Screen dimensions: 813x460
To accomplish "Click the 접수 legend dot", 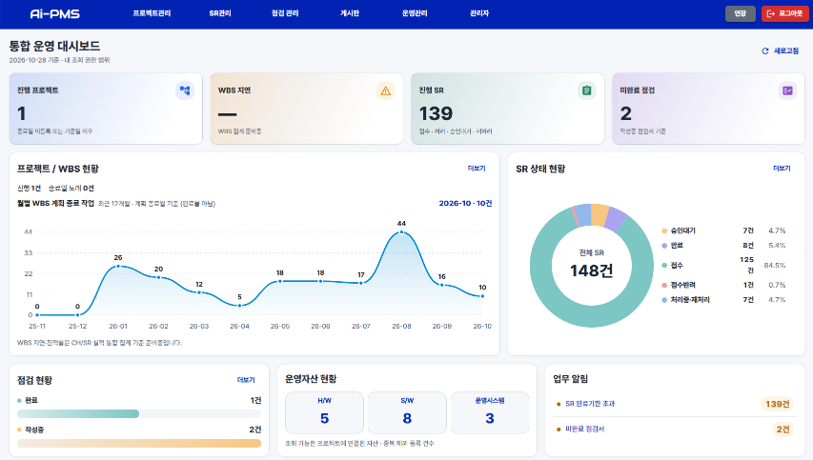I will coord(664,265).
